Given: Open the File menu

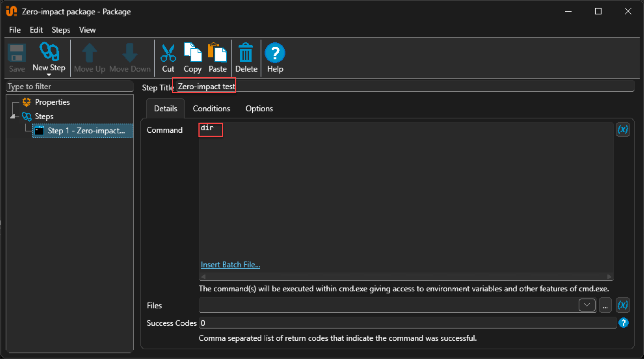Looking at the screenshot, I should [x=15, y=30].
